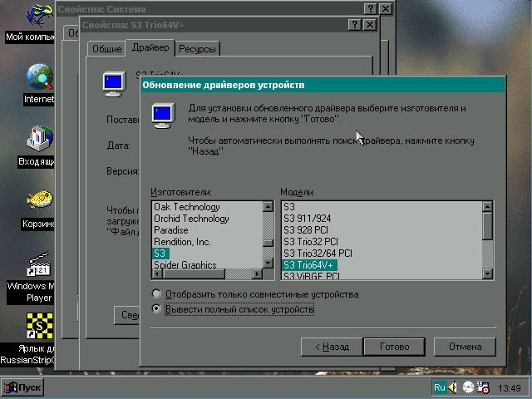The width and height of the screenshot is (532, 399).
Task: Select S3 911/924 model
Action: [307, 219]
